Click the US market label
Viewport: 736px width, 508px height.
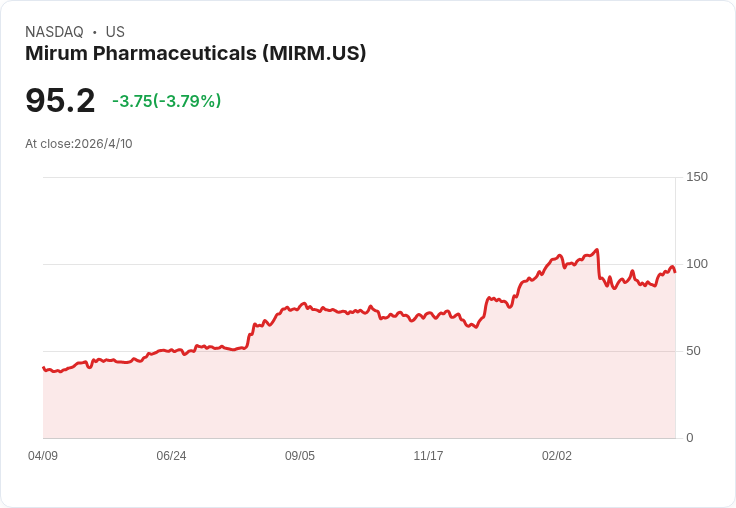coord(115,32)
